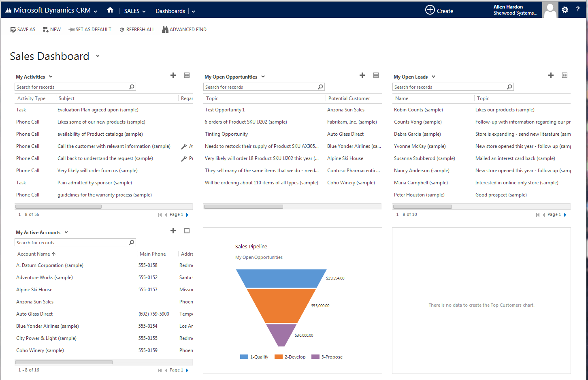Open My Active Accounts view selector
The image size is (588, 380).
click(66, 232)
